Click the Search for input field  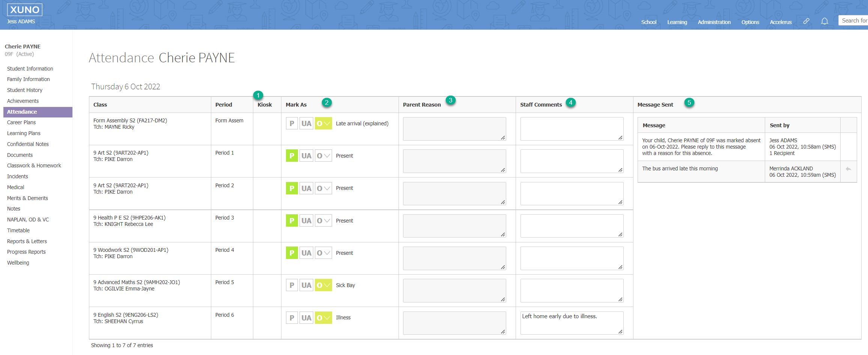tap(856, 20)
